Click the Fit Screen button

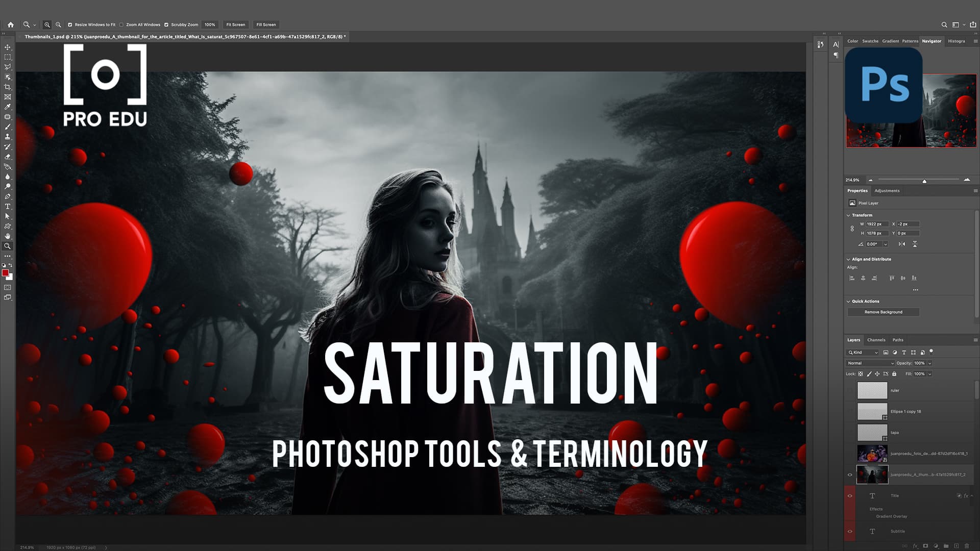click(x=235, y=24)
